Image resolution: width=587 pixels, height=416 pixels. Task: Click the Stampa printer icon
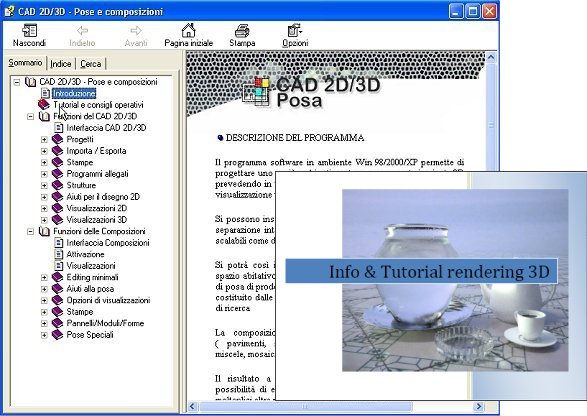click(x=242, y=31)
